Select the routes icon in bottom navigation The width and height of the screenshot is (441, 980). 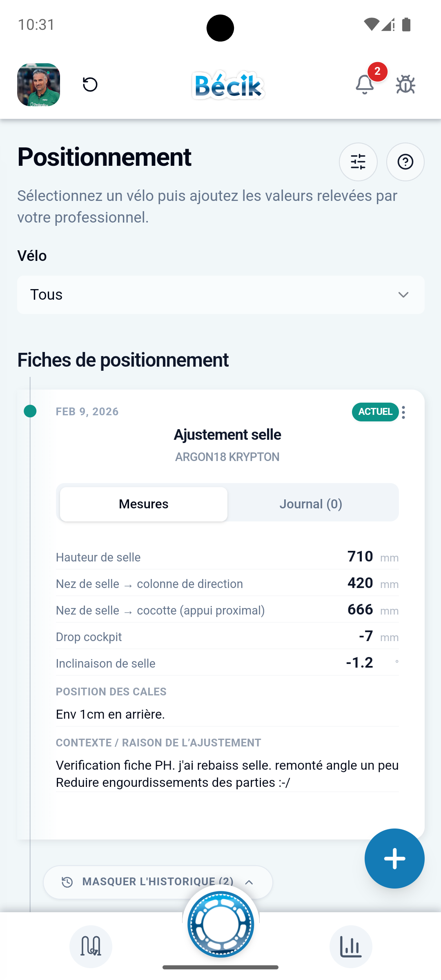click(x=91, y=947)
